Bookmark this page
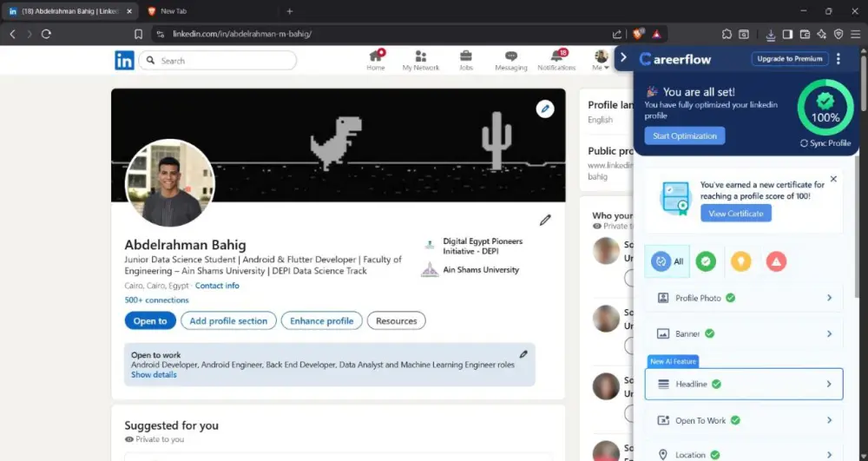Viewport: 868px width, 461px height. click(138, 34)
